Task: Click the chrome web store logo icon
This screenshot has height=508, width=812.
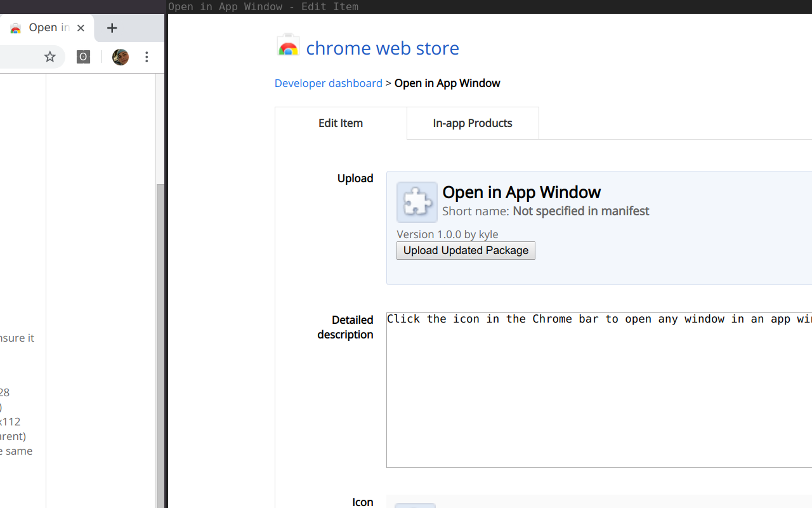Action: tap(288, 44)
